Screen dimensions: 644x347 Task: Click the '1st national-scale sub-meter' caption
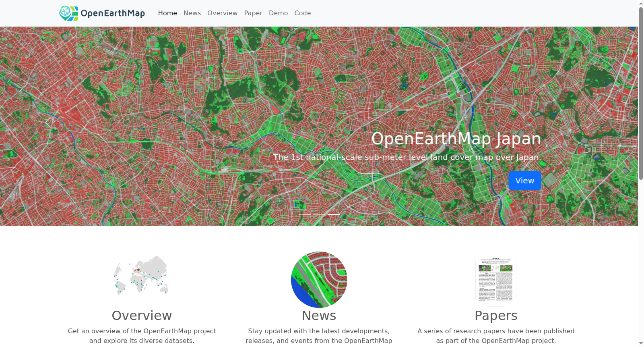407,157
